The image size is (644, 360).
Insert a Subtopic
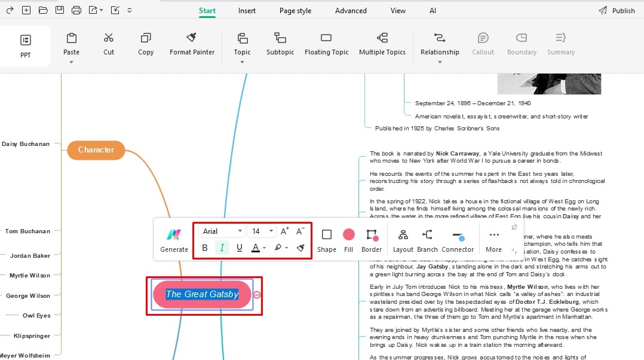coord(280,44)
